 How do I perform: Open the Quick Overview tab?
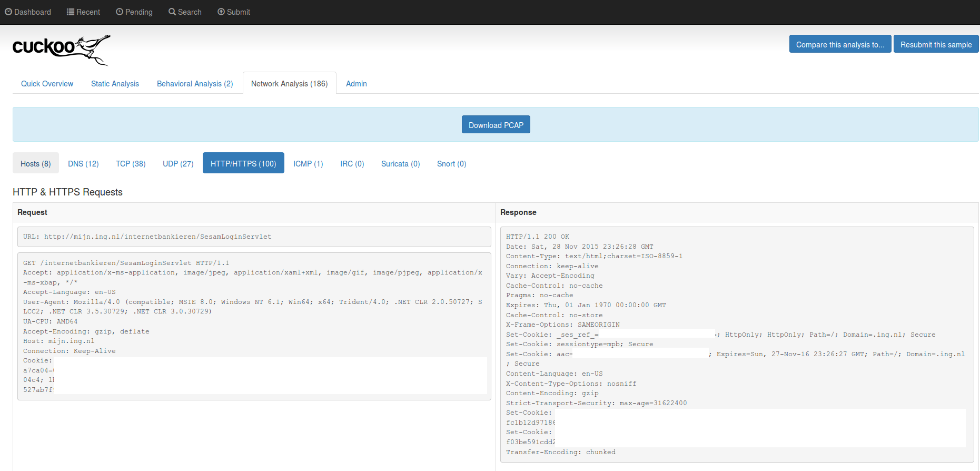coord(47,84)
